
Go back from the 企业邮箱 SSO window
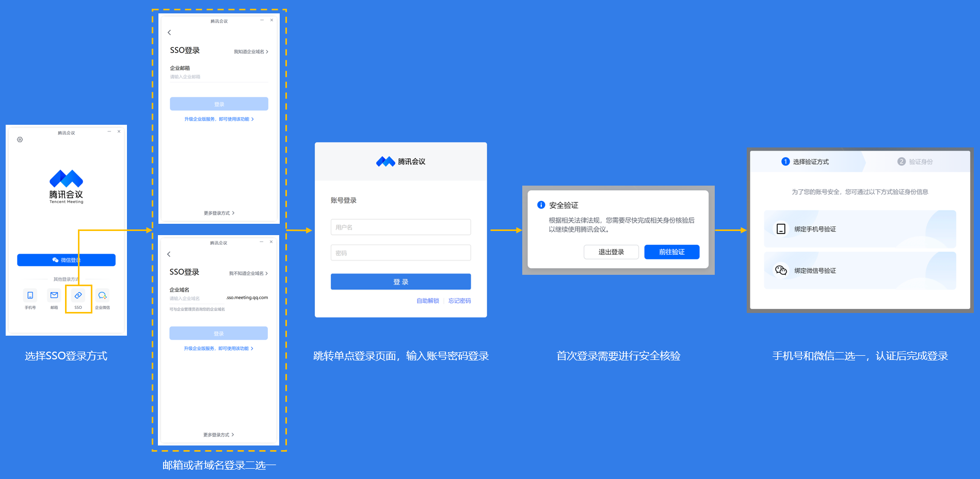(x=169, y=32)
